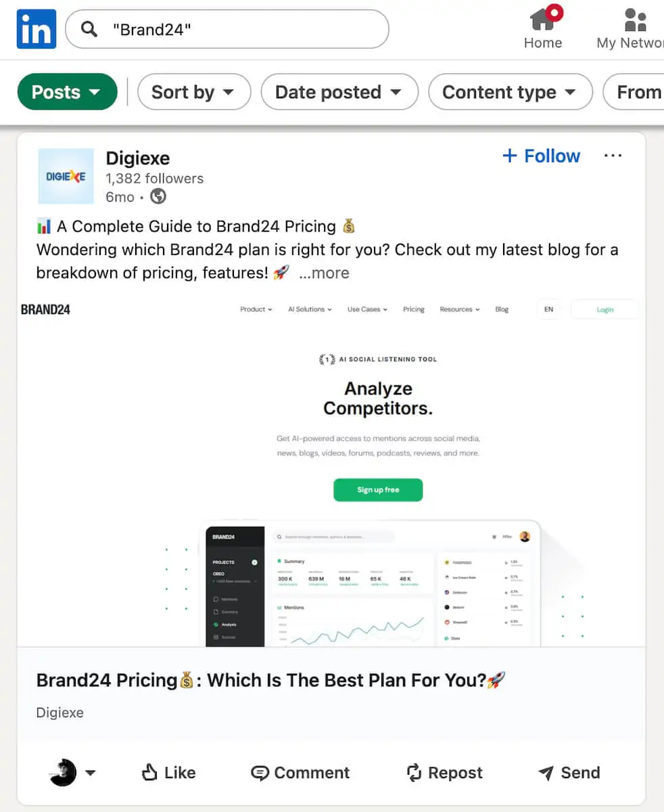This screenshot has width=664, height=812.
Task: Click the Send paper plane icon
Action: [x=546, y=773]
